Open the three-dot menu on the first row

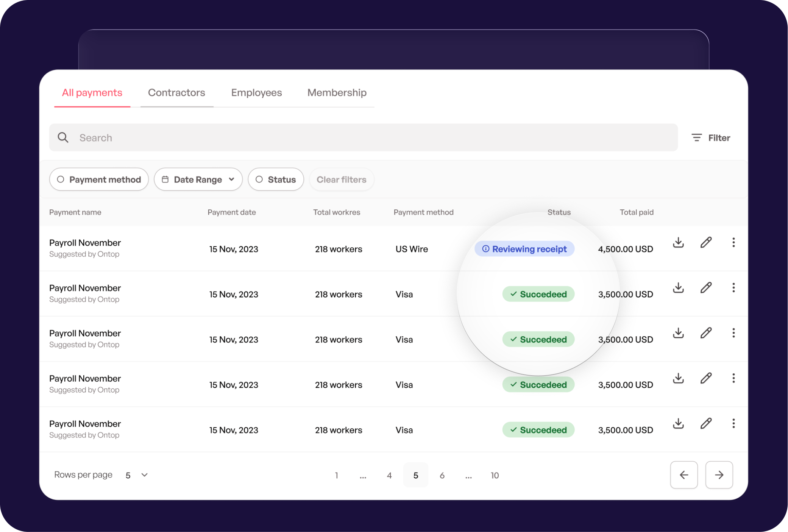pyautogui.click(x=733, y=242)
